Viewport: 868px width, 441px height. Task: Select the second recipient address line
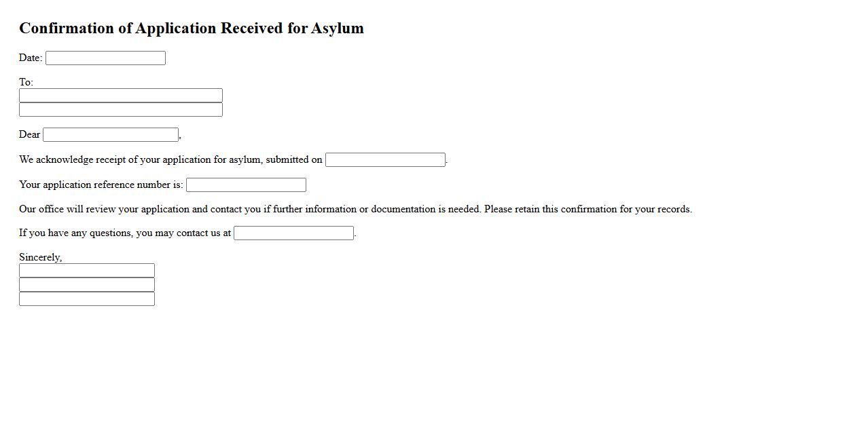[x=121, y=110]
